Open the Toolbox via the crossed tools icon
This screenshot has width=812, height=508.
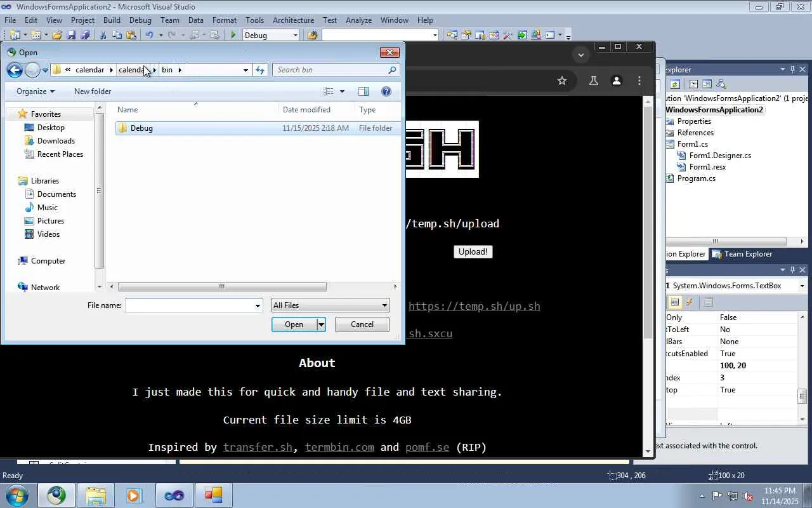507,36
